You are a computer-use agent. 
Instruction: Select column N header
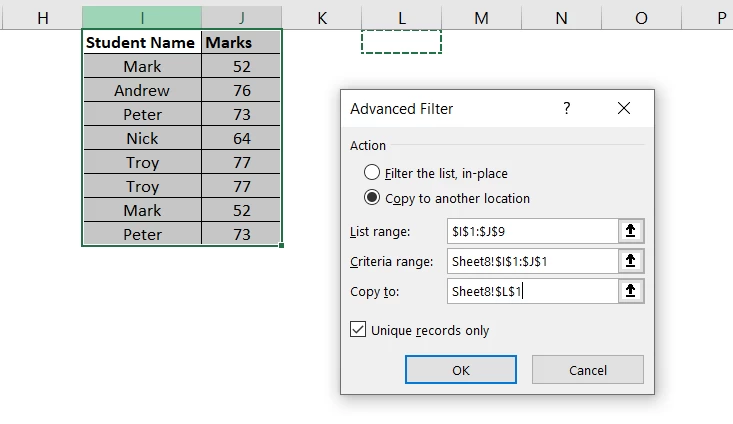[561, 18]
